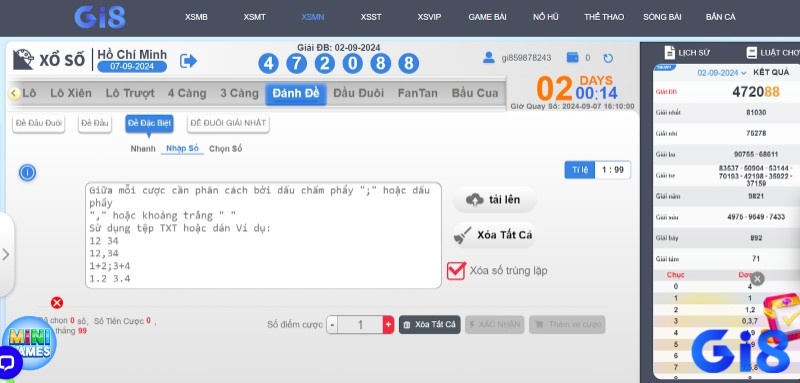Open SÒNG BÀI in top navigation
800x383 pixels.
pos(662,17)
